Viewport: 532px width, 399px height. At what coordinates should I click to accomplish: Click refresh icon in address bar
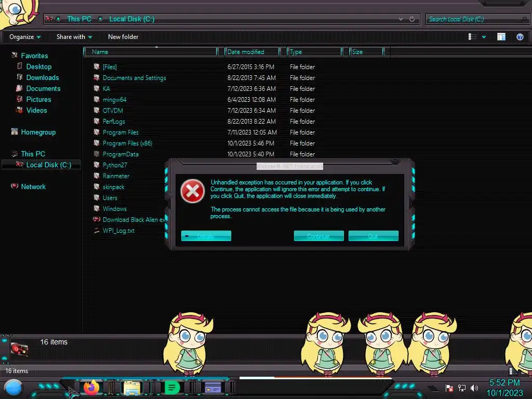(x=412, y=19)
